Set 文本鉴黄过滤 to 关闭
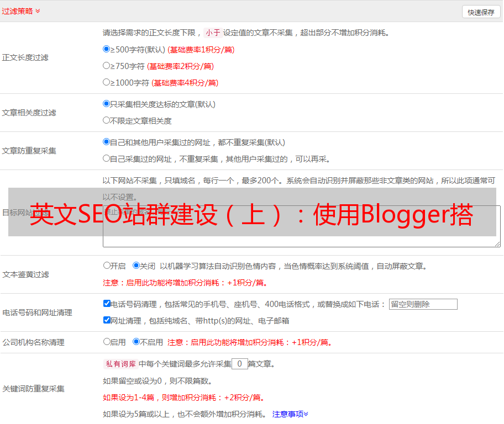 point(136,266)
